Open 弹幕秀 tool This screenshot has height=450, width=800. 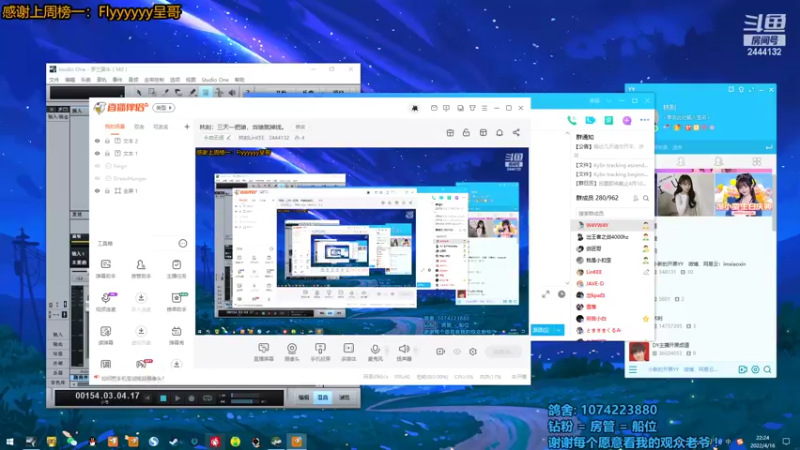click(176, 335)
